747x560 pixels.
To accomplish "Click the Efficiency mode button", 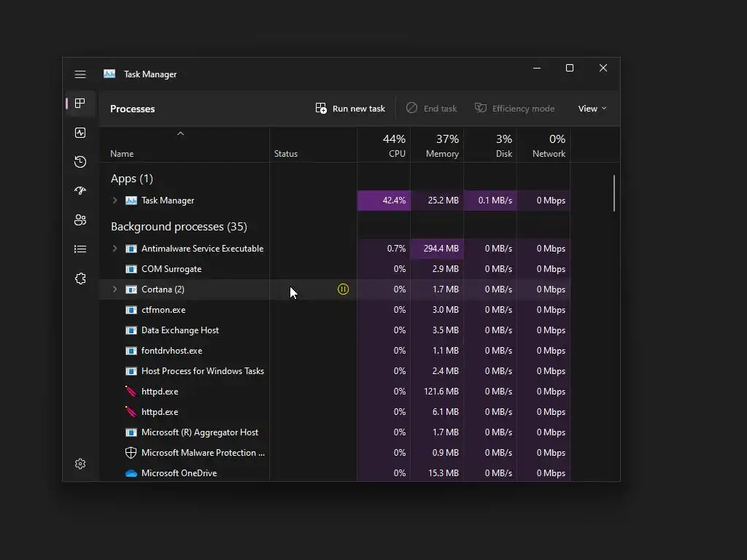I will point(514,109).
